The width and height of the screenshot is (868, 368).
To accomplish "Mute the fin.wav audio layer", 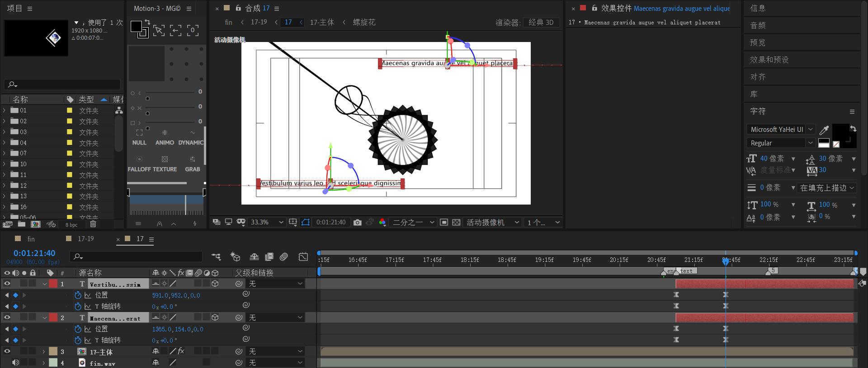I will [x=15, y=362].
